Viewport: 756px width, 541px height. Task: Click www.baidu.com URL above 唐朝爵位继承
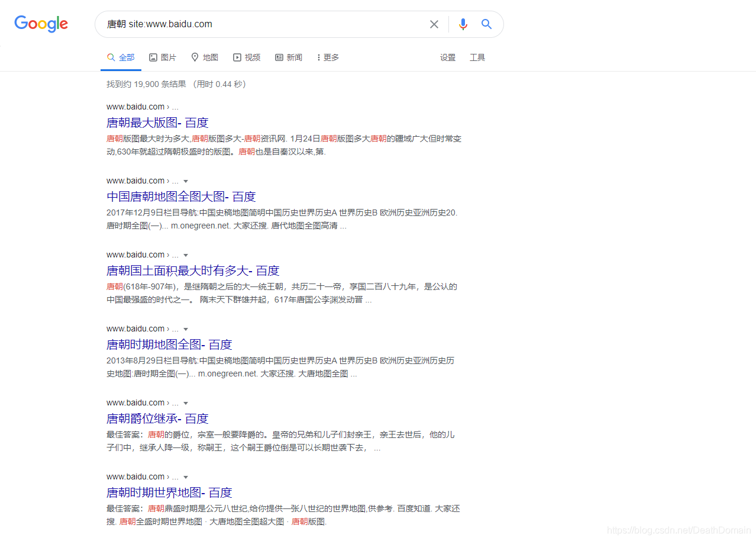[142, 402]
